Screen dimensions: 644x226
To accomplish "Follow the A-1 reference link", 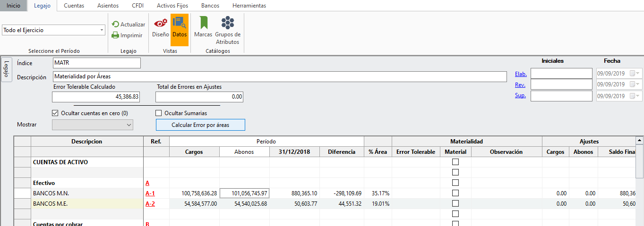I will (x=150, y=193).
